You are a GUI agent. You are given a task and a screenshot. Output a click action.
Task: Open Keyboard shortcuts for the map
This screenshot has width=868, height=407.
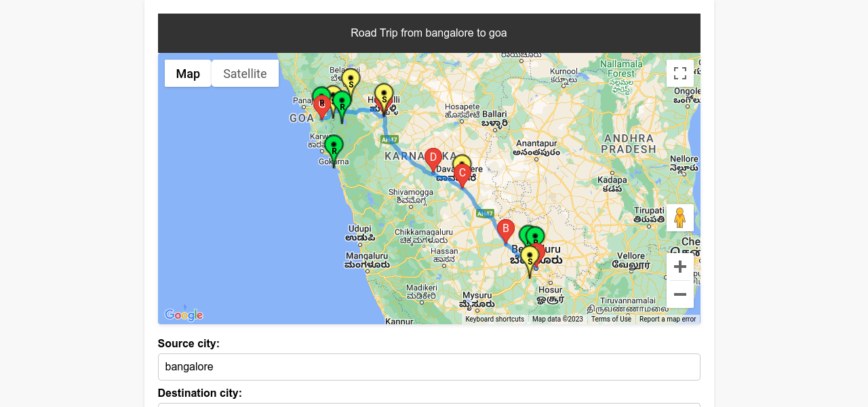494,319
